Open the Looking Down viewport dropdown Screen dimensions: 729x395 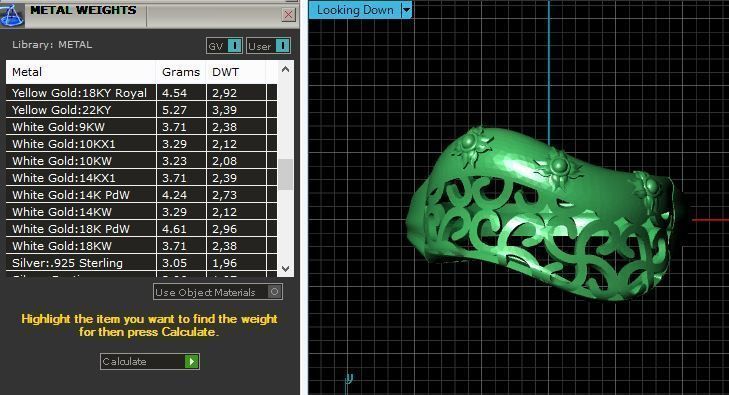point(406,10)
